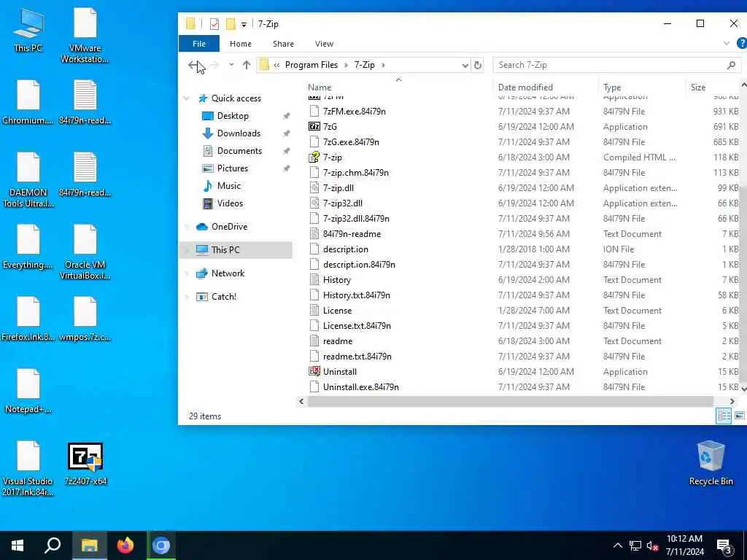Select the Chromium desktop file icon
This screenshot has height=560, width=747.
click(28, 102)
